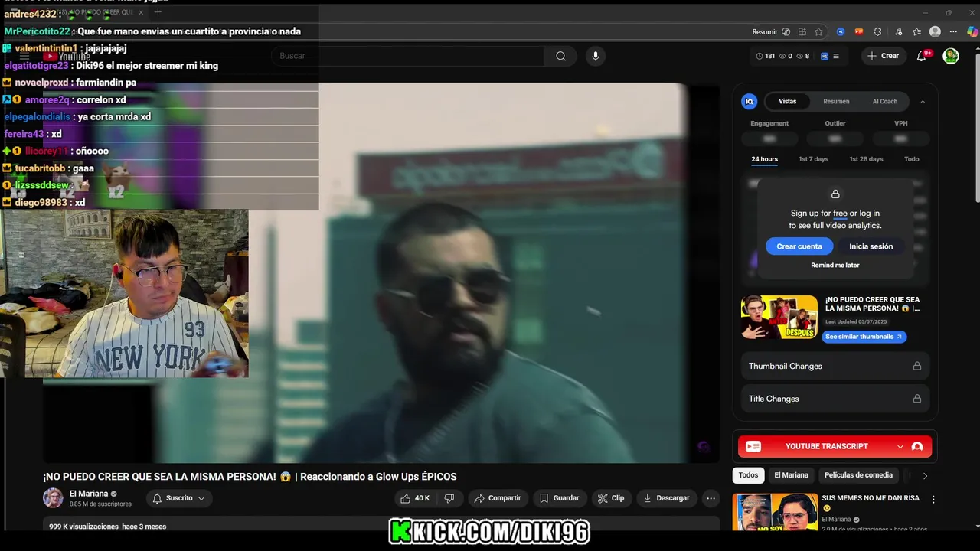Select the 1st 7 days range
This screenshot has width=980, height=551.
pos(813,159)
